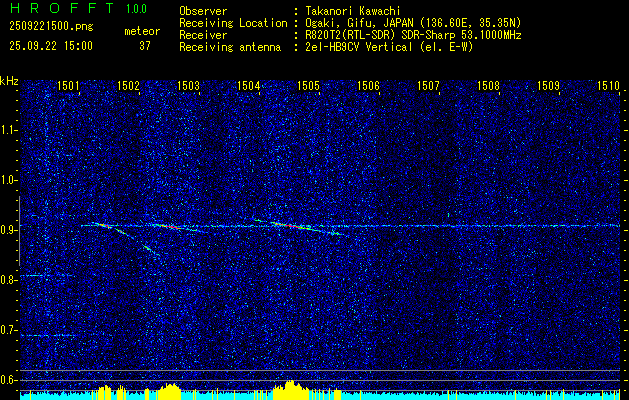
Task: Click the long meteor echo near 1505
Action: tap(299, 227)
